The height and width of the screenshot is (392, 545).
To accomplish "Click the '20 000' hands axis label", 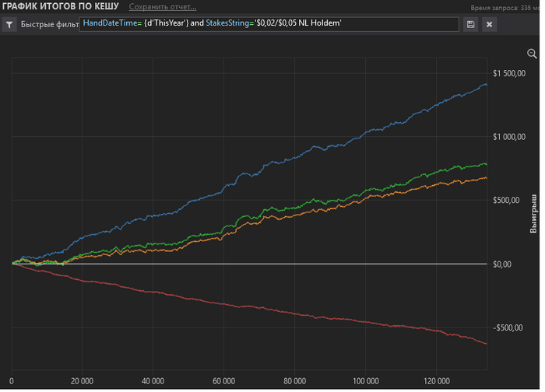I will 83,383.
